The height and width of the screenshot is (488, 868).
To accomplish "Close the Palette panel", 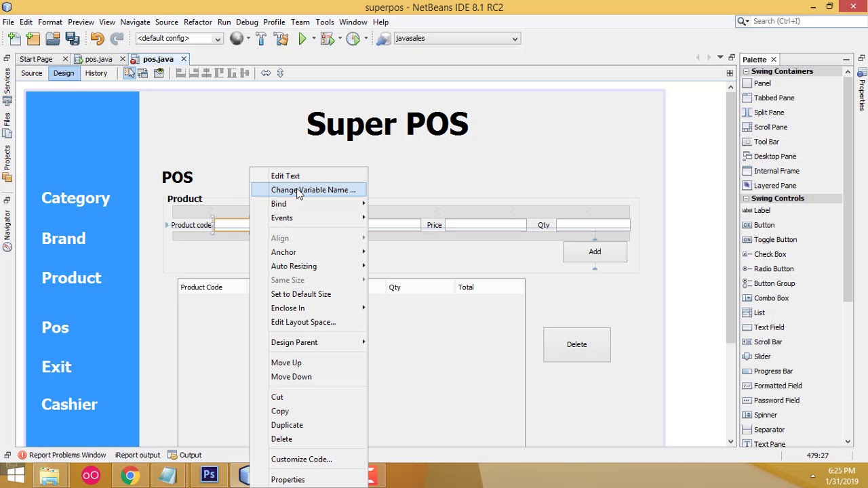I will click(773, 60).
